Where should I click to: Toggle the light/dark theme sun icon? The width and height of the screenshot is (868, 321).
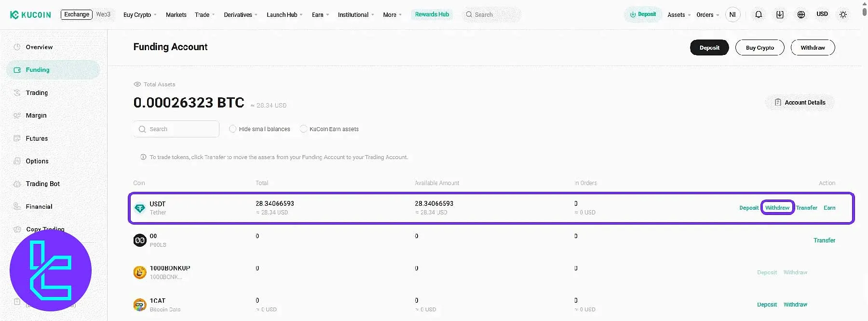tap(843, 14)
